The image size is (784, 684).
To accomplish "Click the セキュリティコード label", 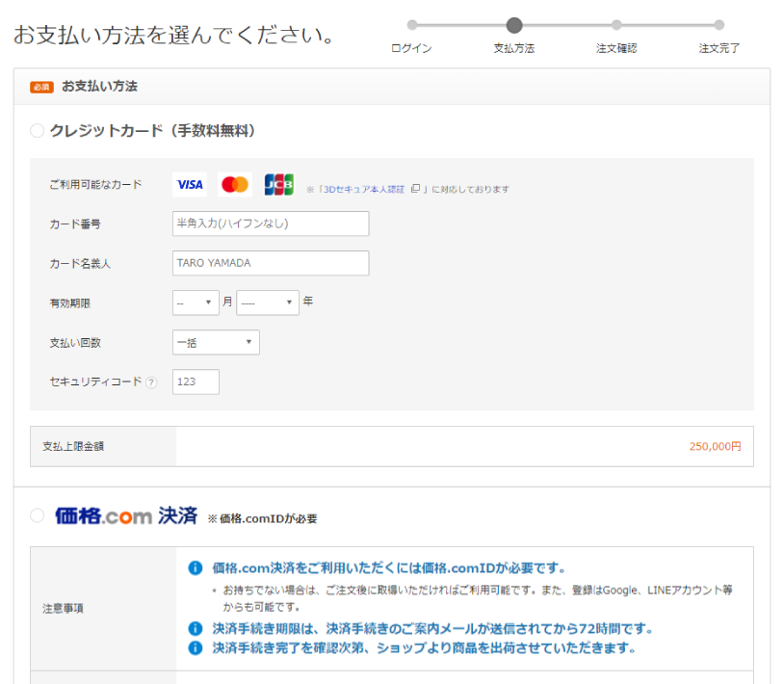I will (x=95, y=382).
